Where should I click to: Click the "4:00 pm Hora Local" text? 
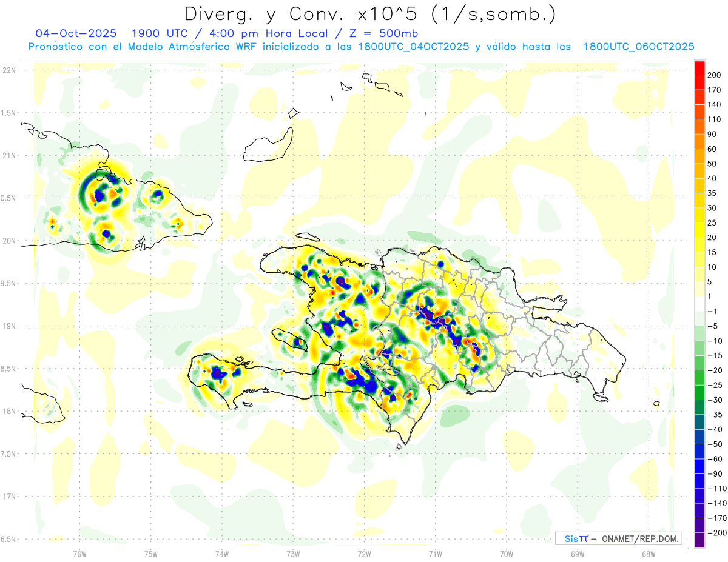(265, 33)
